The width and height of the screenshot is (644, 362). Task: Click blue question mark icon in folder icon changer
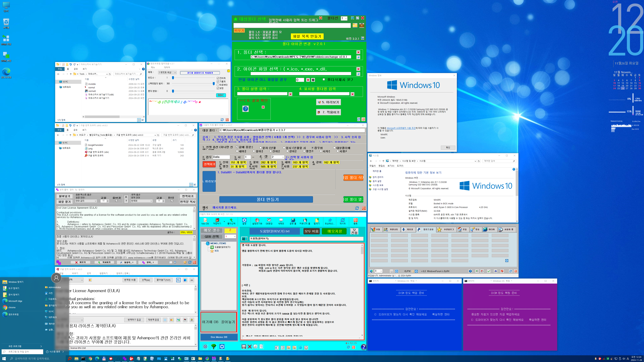[x=246, y=109]
